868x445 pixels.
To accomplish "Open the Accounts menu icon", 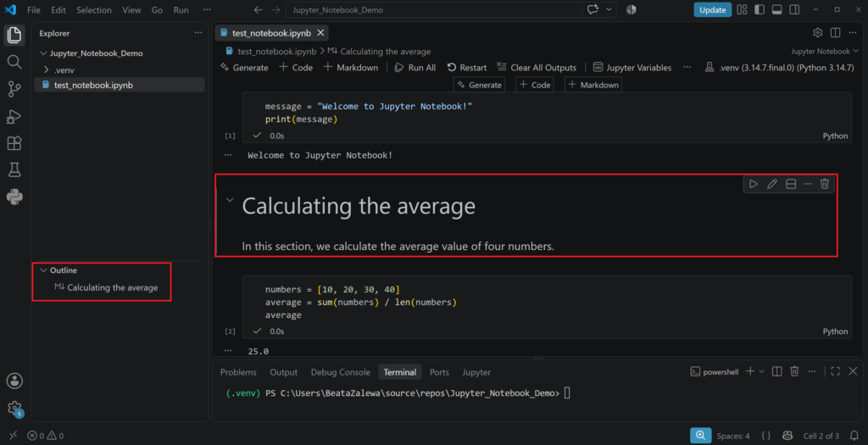I will [x=14, y=381].
